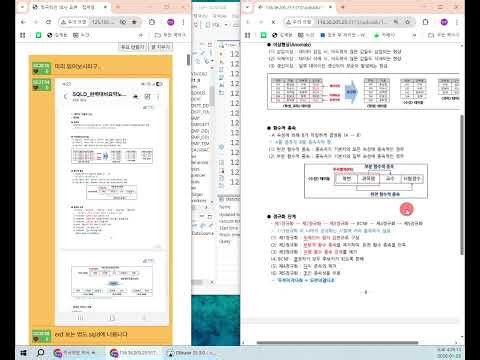480x360 pixels.
Task: Open shared SQLD document screenshot in chat
Action: [112, 202]
